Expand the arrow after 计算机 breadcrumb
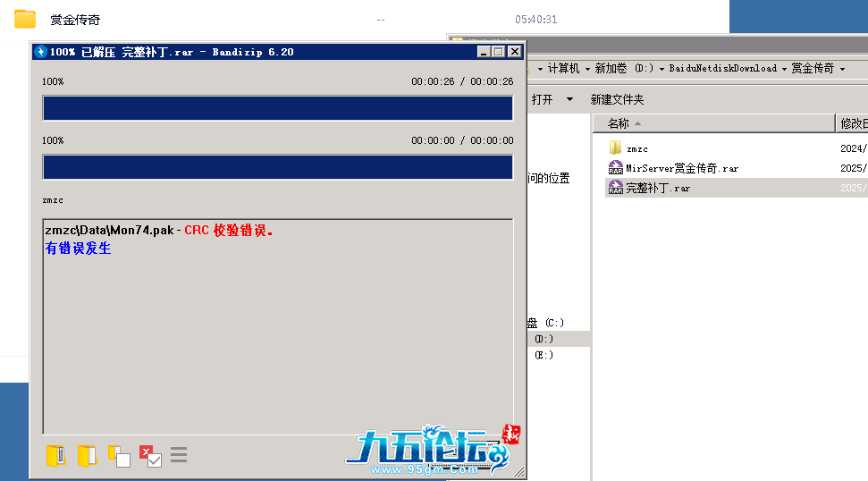 pyautogui.click(x=587, y=69)
